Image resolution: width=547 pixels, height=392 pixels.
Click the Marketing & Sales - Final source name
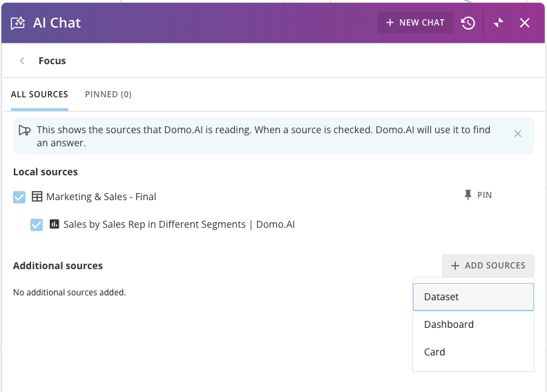pyautogui.click(x=101, y=197)
